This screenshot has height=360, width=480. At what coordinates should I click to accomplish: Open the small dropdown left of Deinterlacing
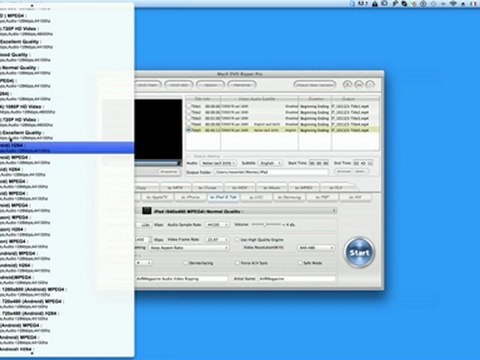[x=143, y=263]
